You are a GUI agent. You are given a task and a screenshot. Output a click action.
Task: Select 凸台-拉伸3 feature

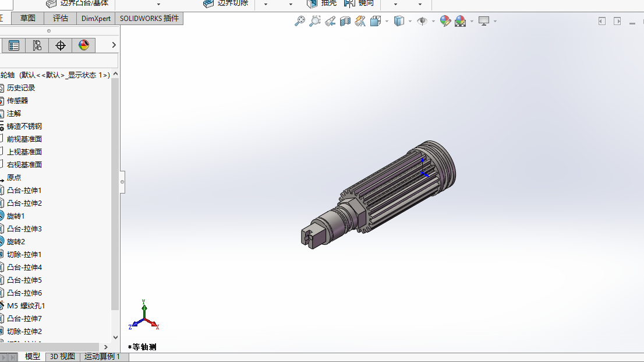point(24,229)
